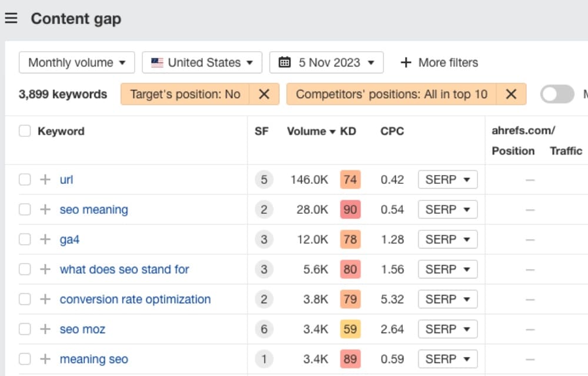Open the 'meaning seo' keyword link
Viewport: 588px width, 376px height.
[93, 359]
